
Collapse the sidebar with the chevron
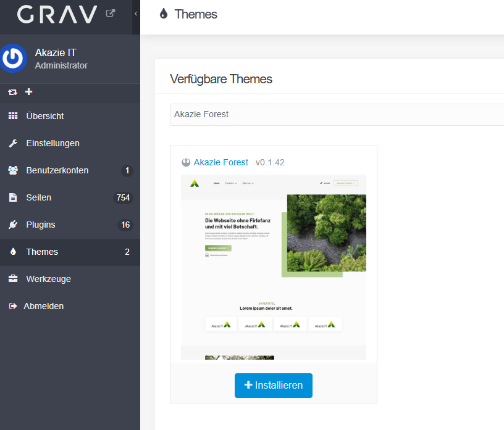point(135,14)
